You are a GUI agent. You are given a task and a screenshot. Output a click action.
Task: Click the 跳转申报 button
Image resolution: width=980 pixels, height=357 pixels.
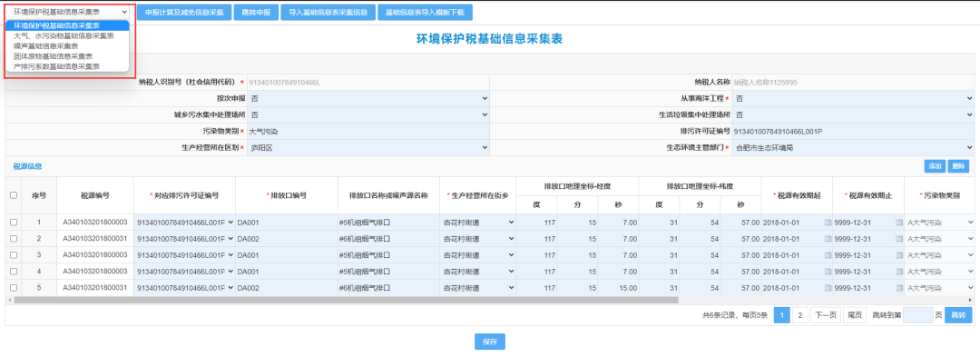click(256, 13)
